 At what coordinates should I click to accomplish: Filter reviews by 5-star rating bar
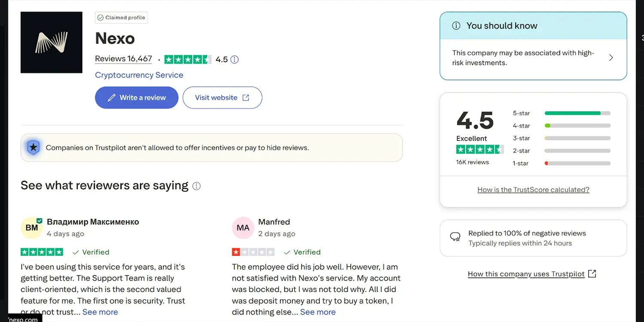(577, 113)
